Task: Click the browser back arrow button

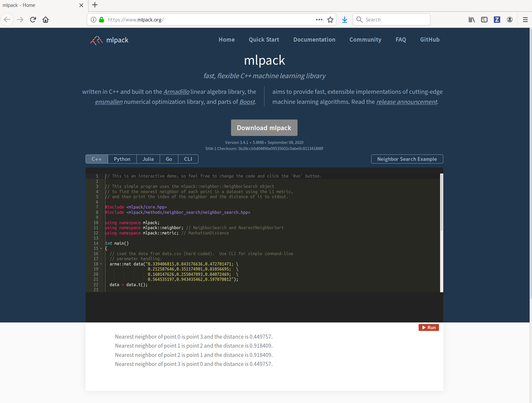Action: click(7, 20)
